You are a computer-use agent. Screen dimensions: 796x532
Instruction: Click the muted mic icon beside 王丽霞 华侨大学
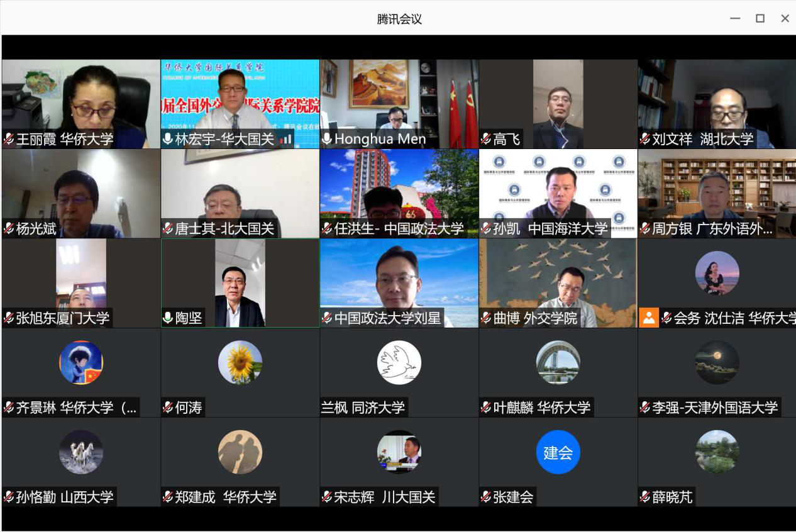click(x=9, y=139)
